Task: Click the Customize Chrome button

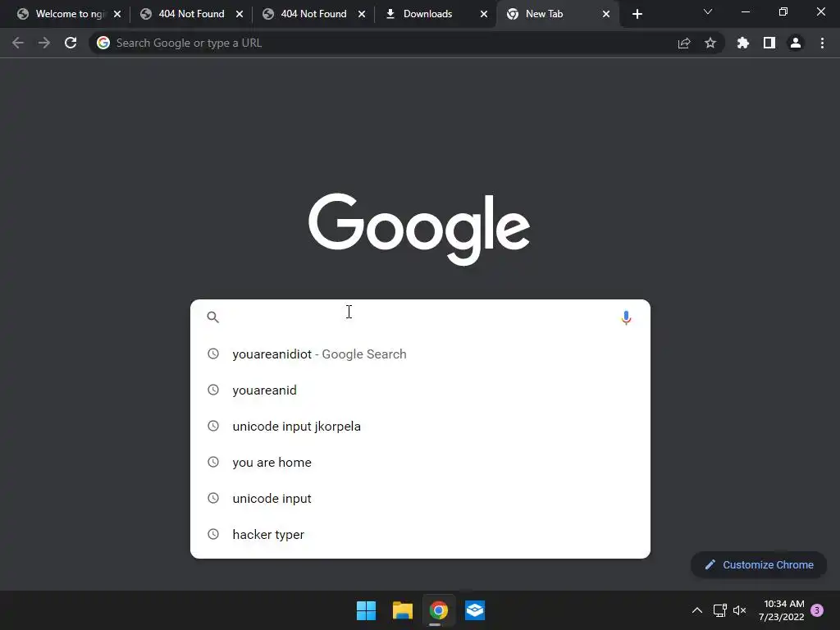Action: coord(759,564)
